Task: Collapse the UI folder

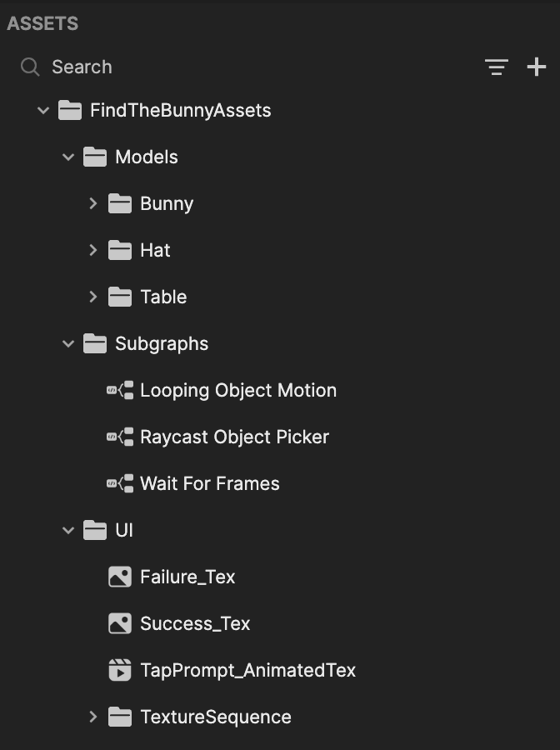Action: pos(68,530)
